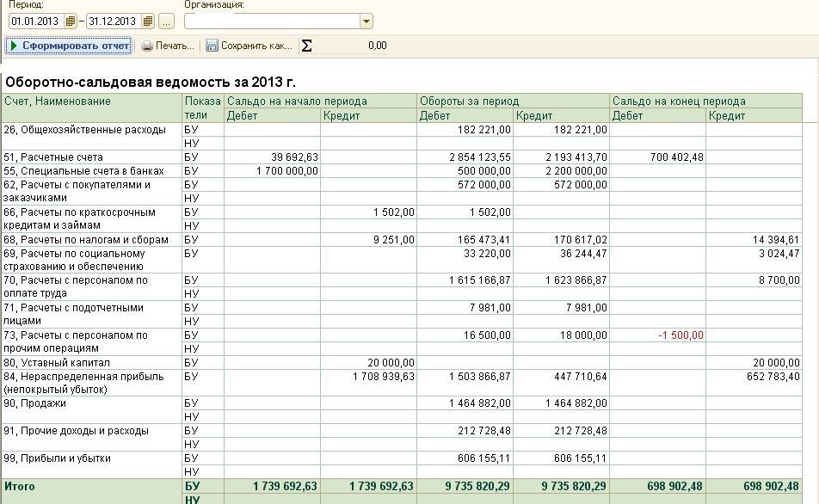Open calendar for period end date
The height and width of the screenshot is (504, 819).
pyautogui.click(x=148, y=22)
